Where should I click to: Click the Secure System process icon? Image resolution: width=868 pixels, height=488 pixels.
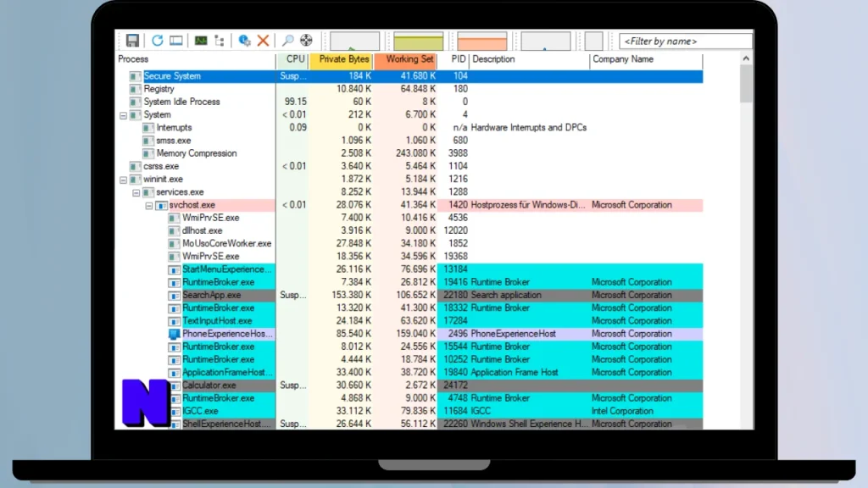tap(135, 76)
